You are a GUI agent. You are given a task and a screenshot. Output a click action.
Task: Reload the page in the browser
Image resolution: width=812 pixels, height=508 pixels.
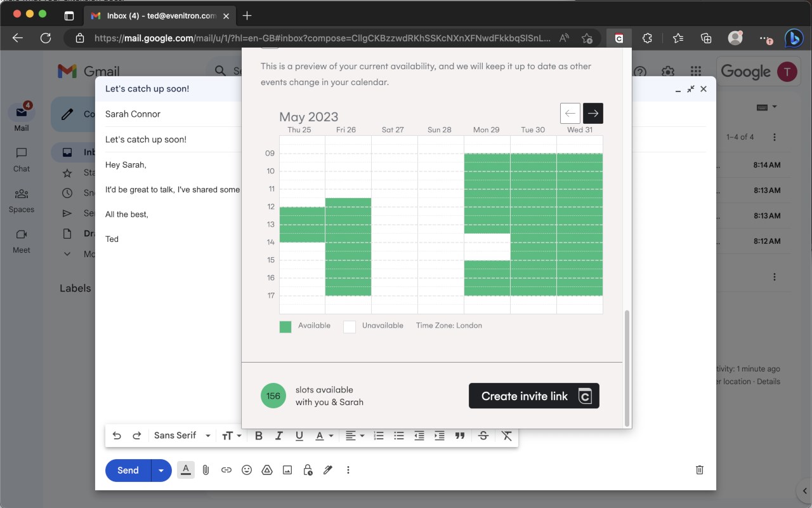[46, 38]
